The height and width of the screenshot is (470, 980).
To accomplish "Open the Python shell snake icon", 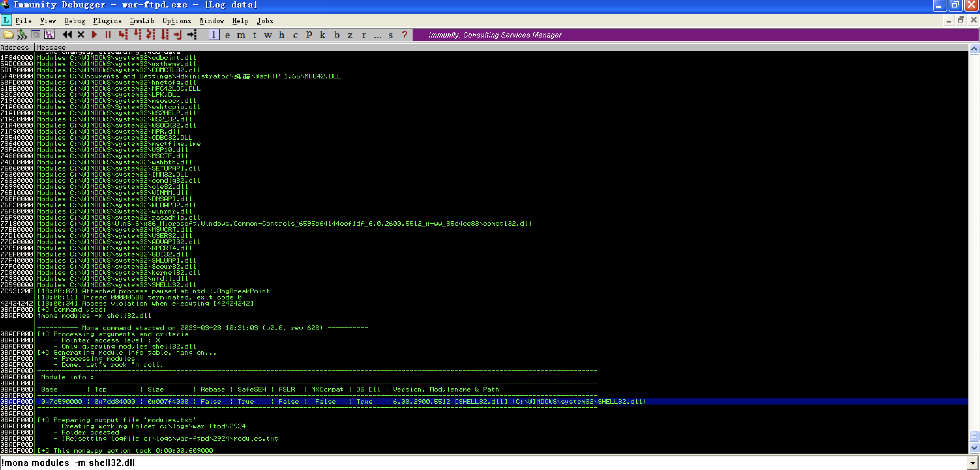I will coord(22,35).
